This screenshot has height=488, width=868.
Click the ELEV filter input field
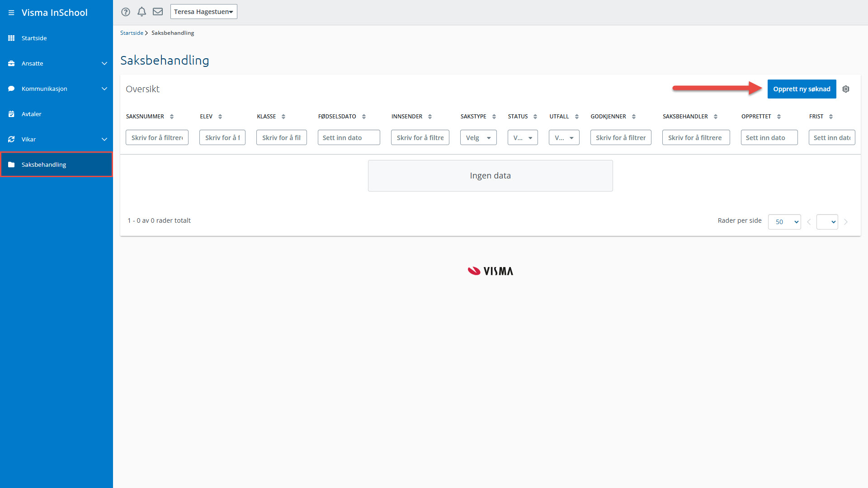tap(222, 138)
